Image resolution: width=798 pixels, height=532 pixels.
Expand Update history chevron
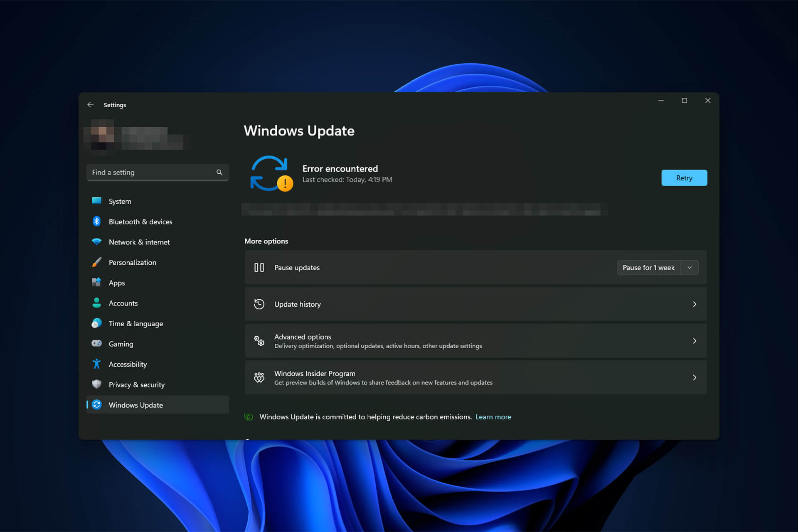pyautogui.click(x=695, y=304)
